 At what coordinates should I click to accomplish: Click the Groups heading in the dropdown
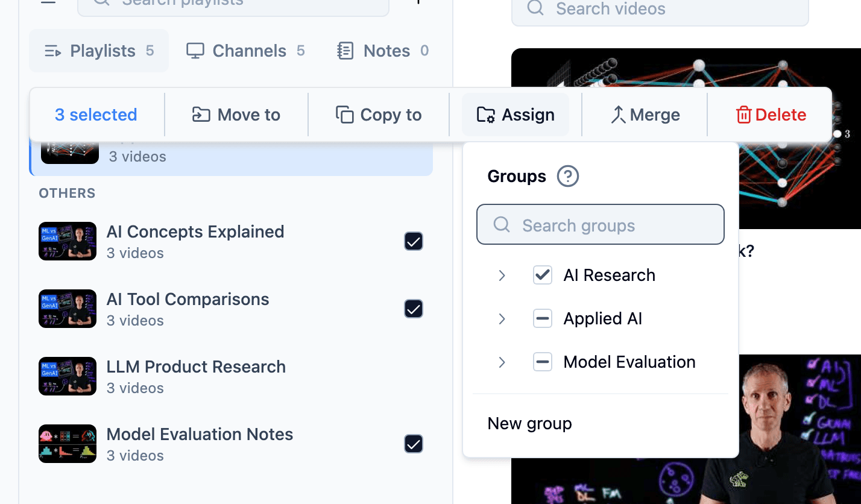point(517,177)
